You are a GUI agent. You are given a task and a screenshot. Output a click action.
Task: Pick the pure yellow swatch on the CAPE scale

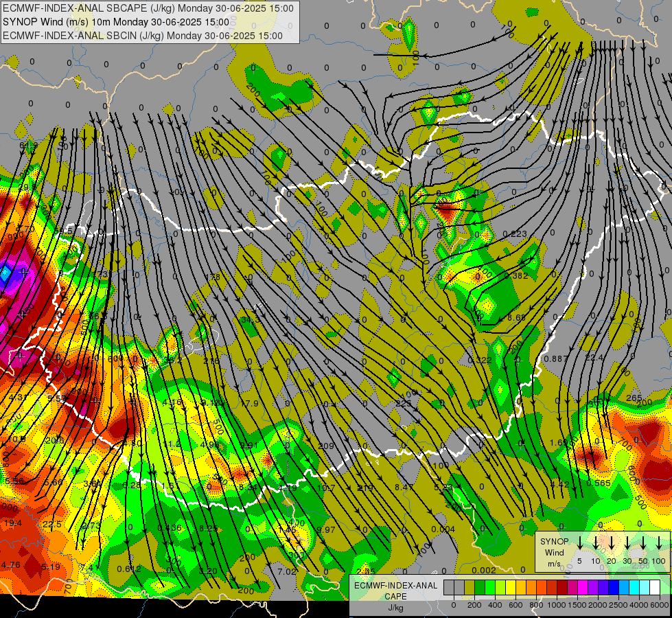pyautogui.click(x=511, y=587)
